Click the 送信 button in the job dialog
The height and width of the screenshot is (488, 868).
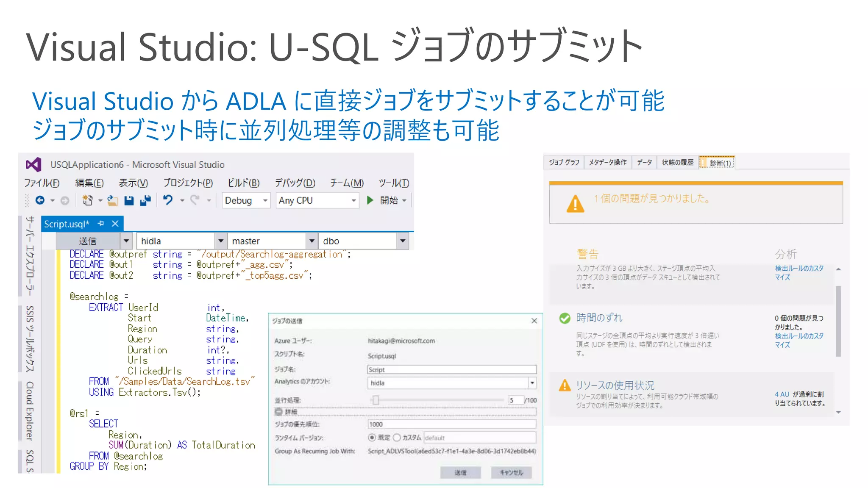pos(460,472)
